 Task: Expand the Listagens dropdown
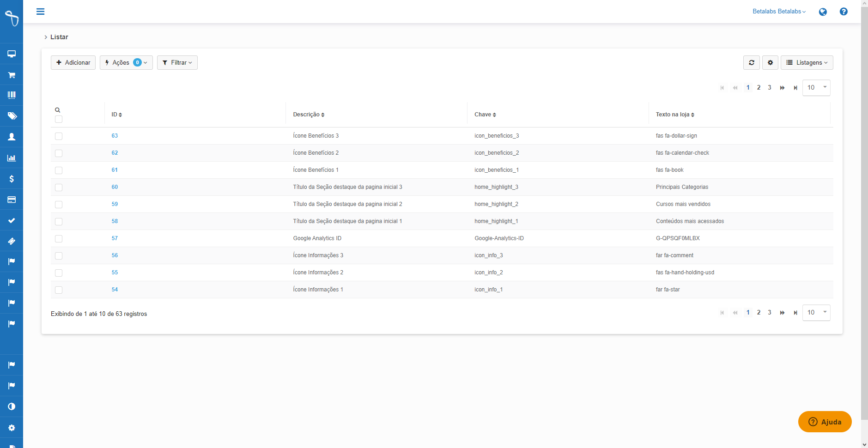(807, 63)
